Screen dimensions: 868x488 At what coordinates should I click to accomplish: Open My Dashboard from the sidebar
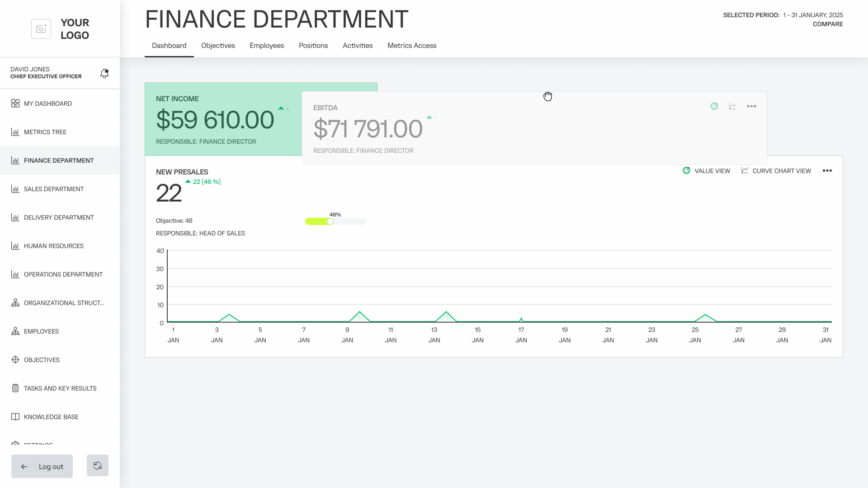coord(47,103)
